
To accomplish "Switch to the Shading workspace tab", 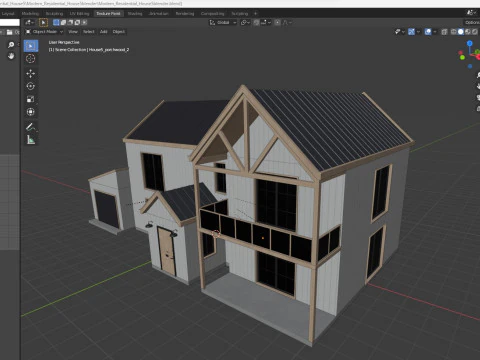I will click(135, 14).
